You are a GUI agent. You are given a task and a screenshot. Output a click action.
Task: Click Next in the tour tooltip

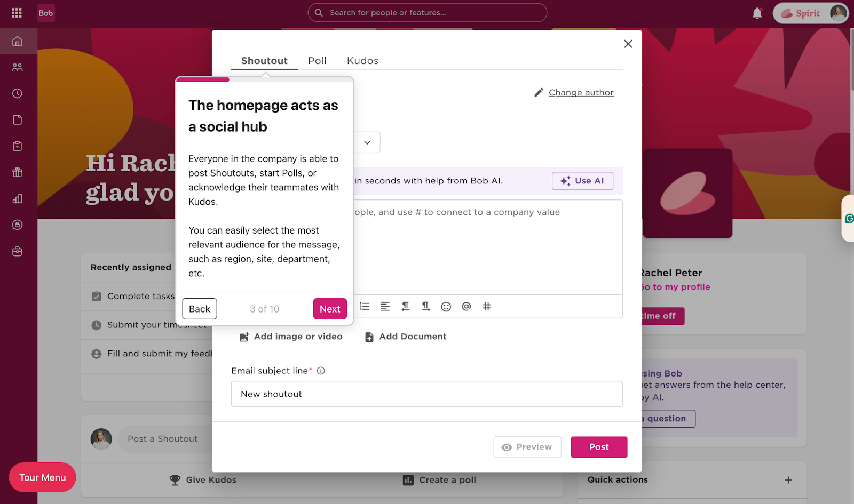pos(330,309)
